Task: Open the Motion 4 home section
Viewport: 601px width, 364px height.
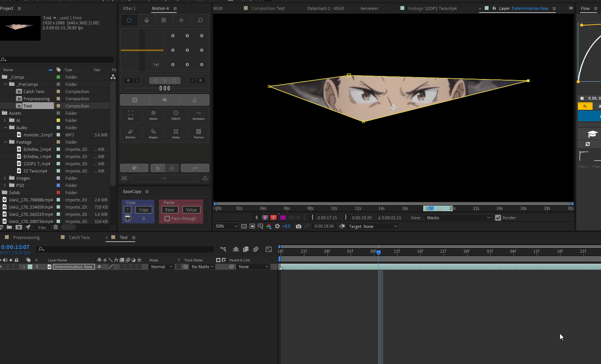Action: [x=129, y=20]
